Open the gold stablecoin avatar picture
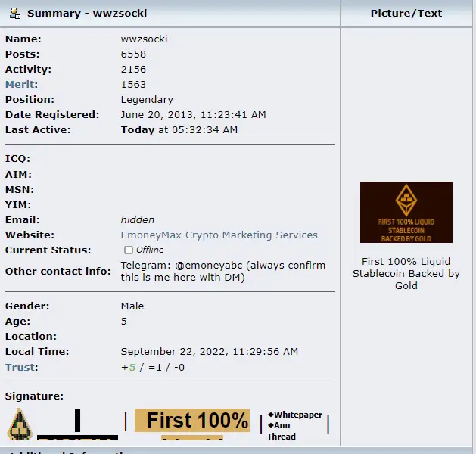This screenshot has width=476, height=454. [x=406, y=212]
